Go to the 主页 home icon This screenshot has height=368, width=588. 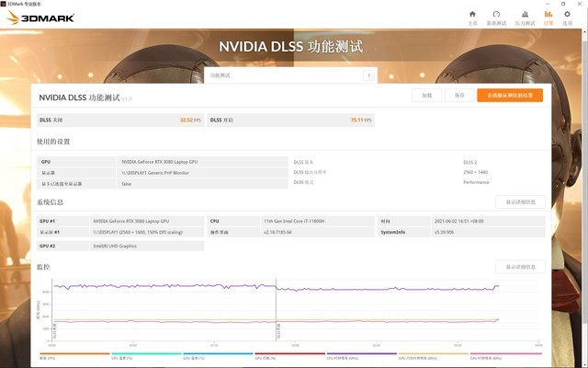[472, 17]
